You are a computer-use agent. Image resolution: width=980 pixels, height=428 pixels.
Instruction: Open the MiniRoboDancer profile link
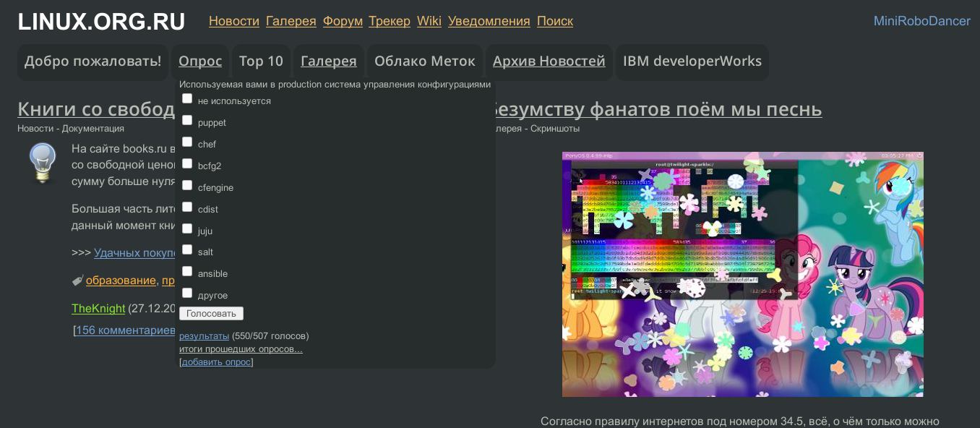922,22
